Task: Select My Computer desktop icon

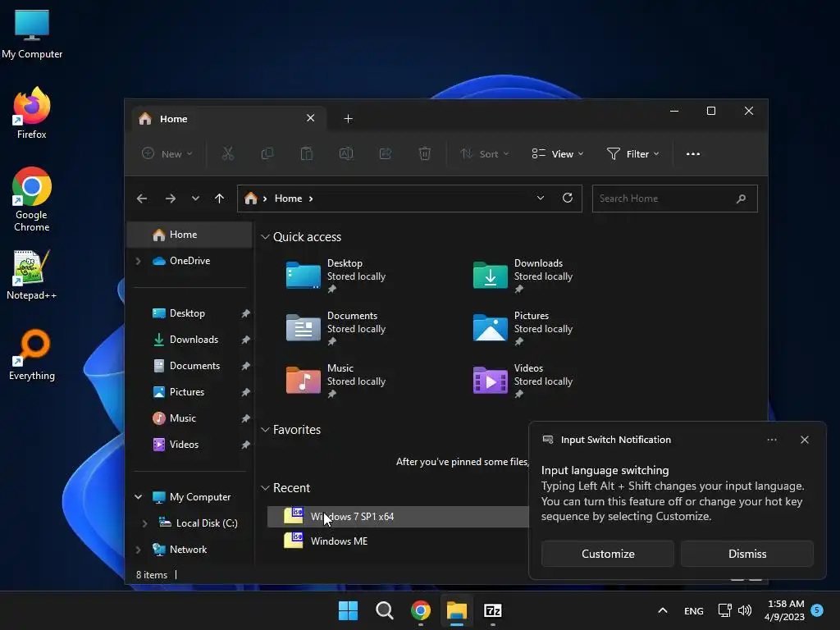Action: (x=32, y=34)
